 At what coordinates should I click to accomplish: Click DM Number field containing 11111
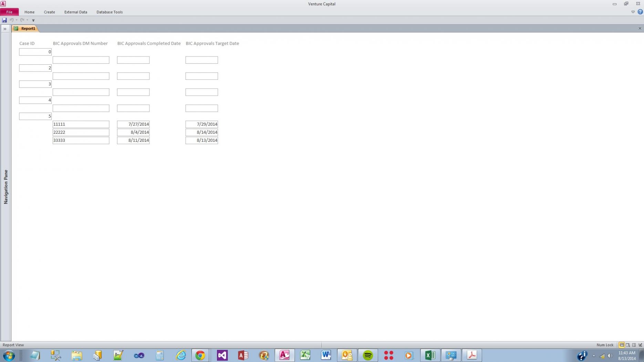[81, 124]
